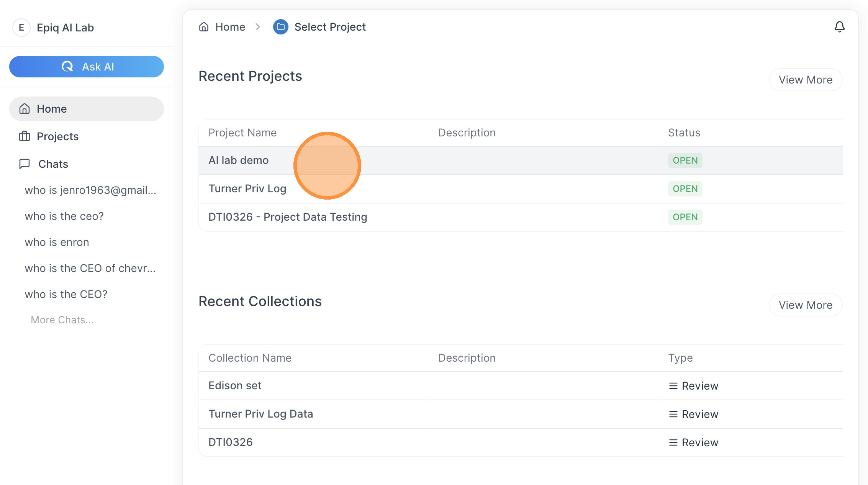Click the Edison set Review list icon
Image resolution: width=868 pixels, height=485 pixels.
point(673,386)
